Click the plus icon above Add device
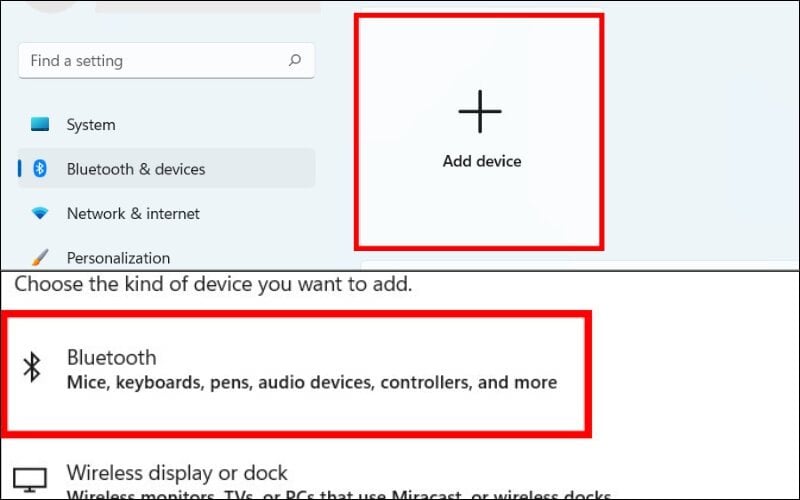Viewport: 800px width, 500px height. (x=480, y=111)
